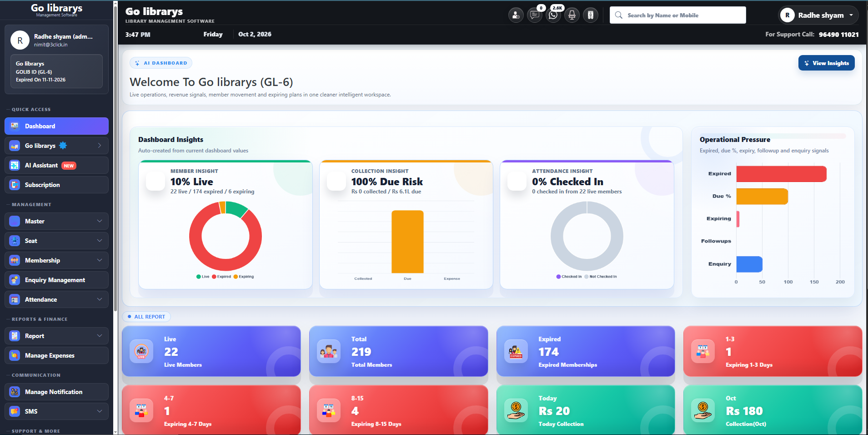Click the AI Assistant sidebar icon
This screenshot has height=435, width=868.
[15, 165]
